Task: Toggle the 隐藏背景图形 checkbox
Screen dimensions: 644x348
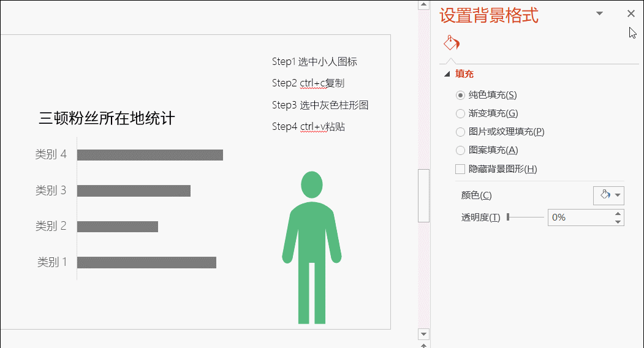Action: coord(461,169)
